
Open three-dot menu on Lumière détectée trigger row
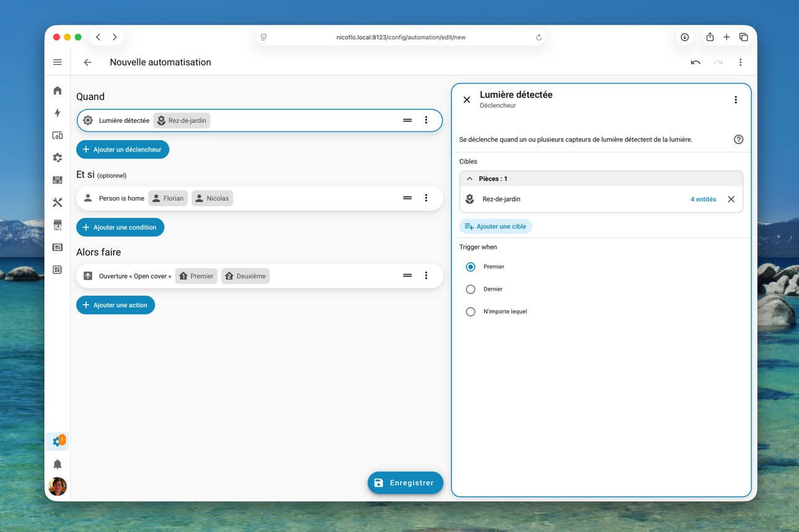pyautogui.click(x=426, y=120)
